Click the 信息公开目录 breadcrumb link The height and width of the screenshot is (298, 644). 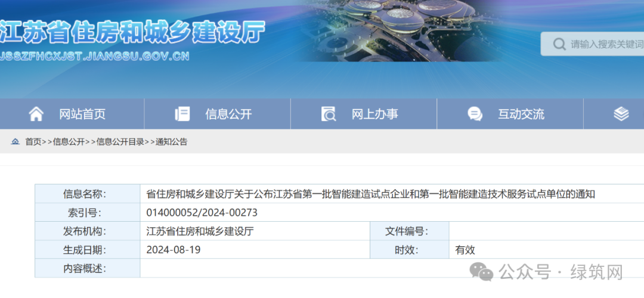point(120,142)
